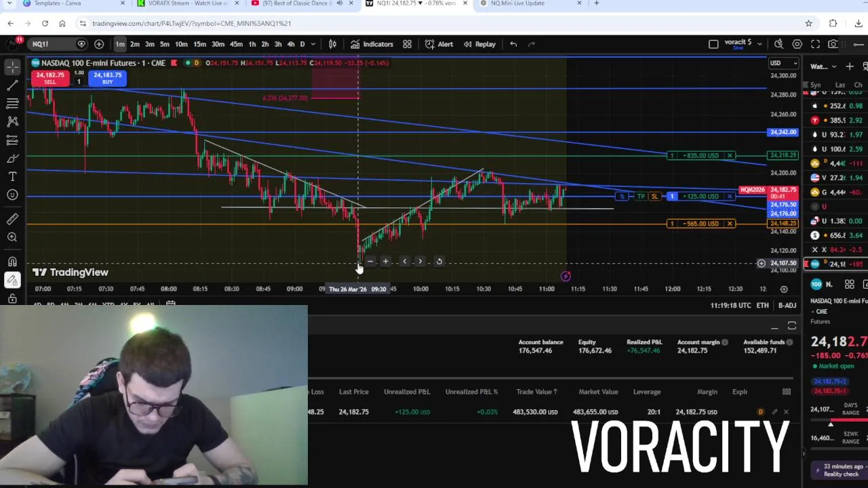The image size is (868, 488).
Task: Select the ruler measure tool
Action: pos(12,219)
